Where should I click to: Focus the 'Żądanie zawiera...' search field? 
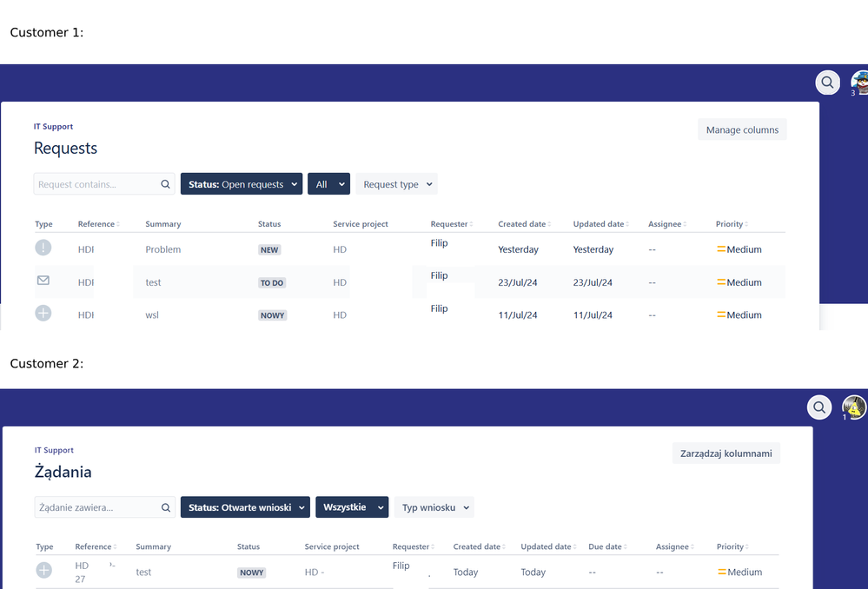pyautogui.click(x=104, y=507)
